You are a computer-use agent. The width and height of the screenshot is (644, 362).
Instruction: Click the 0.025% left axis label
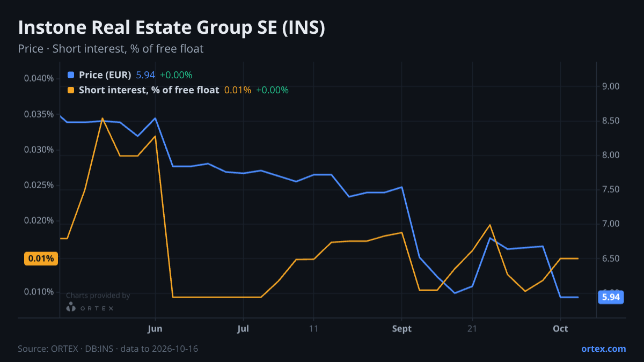(x=39, y=185)
